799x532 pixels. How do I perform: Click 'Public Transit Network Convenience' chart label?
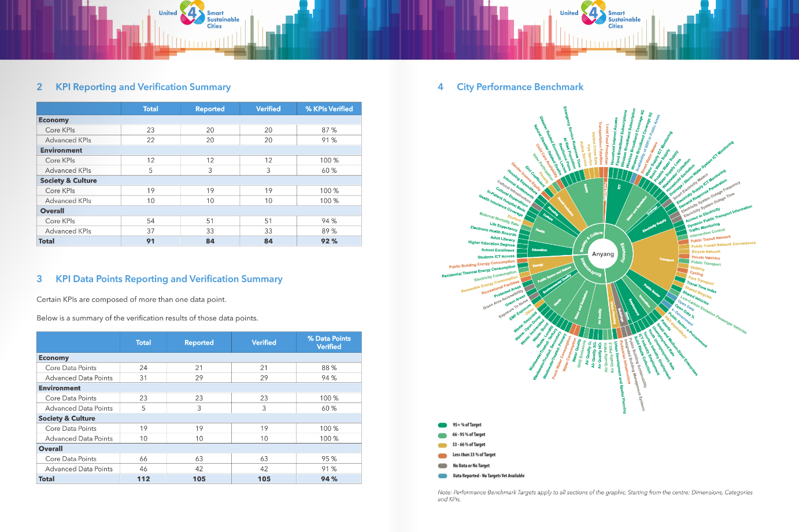click(x=723, y=245)
